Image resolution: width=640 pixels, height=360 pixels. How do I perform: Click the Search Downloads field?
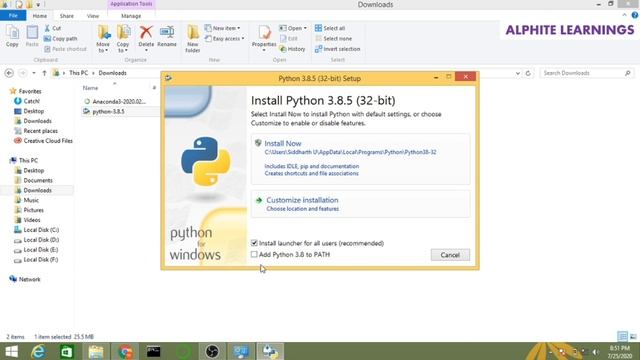[x=586, y=73]
